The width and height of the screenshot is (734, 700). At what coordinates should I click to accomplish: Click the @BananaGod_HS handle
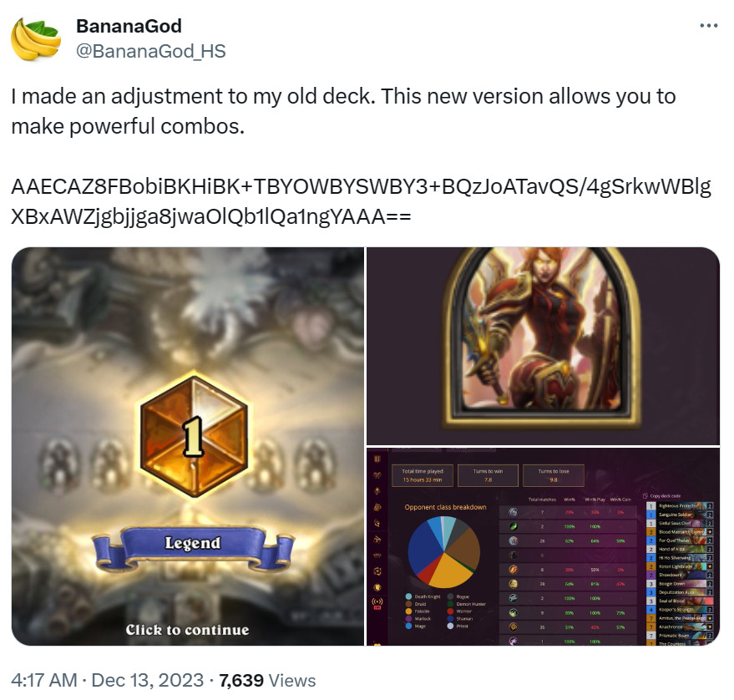pyautogui.click(x=151, y=51)
